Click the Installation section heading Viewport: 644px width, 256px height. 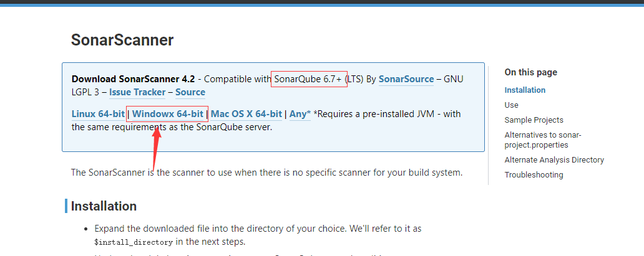coord(104,206)
